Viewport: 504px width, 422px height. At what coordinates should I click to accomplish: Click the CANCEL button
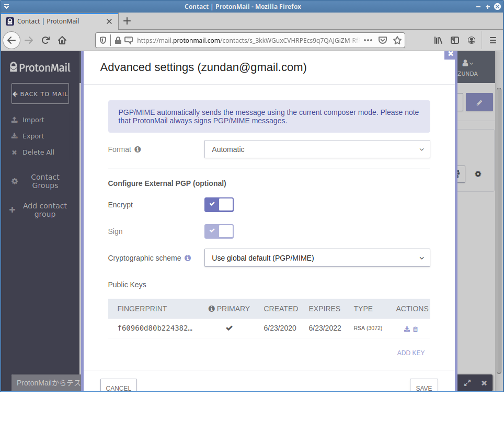coord(119,386)
